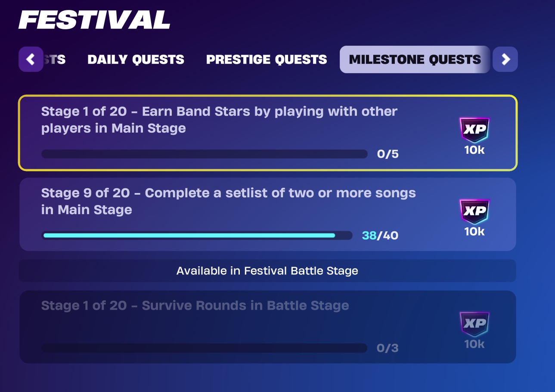Click the 38/40 progress counter
The height and width of the screenshot is (392, 555).
380,236
